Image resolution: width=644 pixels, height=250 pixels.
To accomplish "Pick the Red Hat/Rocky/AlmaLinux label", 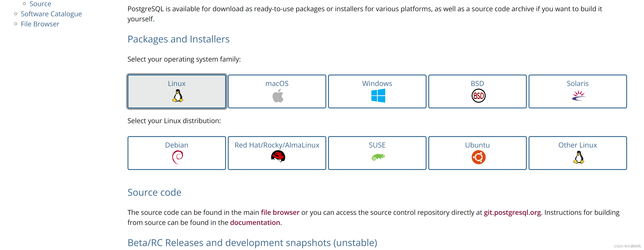I will pos(277,145).
